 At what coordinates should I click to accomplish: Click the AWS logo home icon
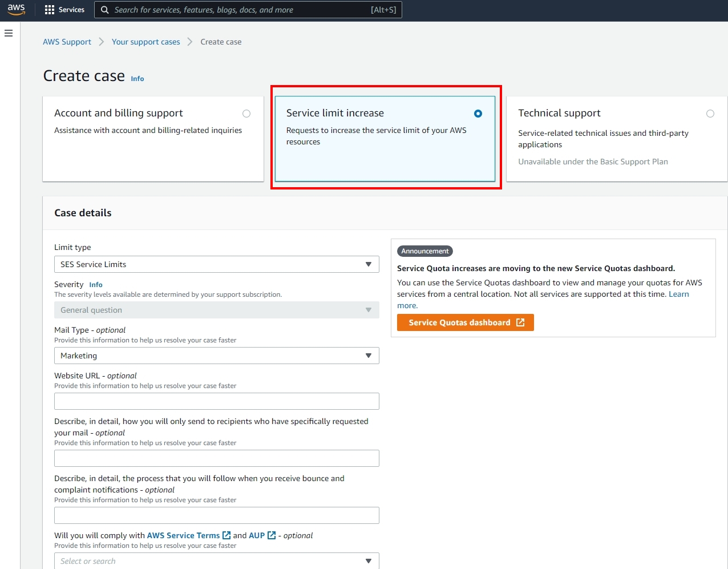[x=17, y=10]
